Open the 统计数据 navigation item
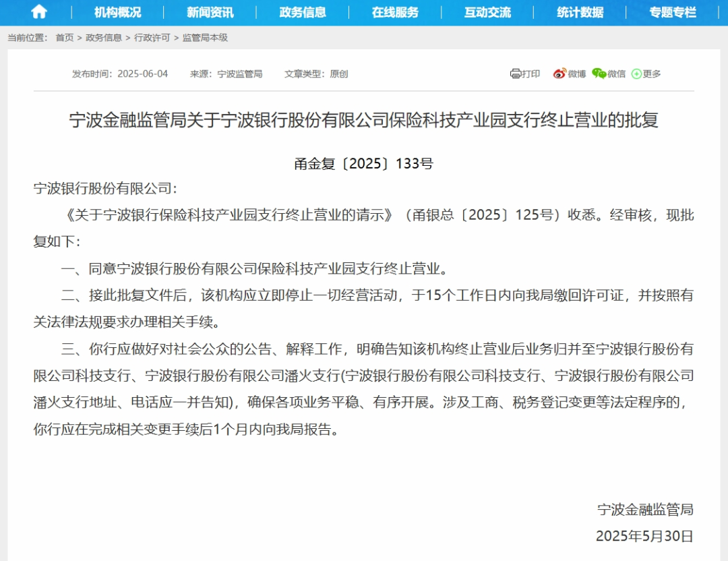Screen dimensions: 728x561 (580, 13)
